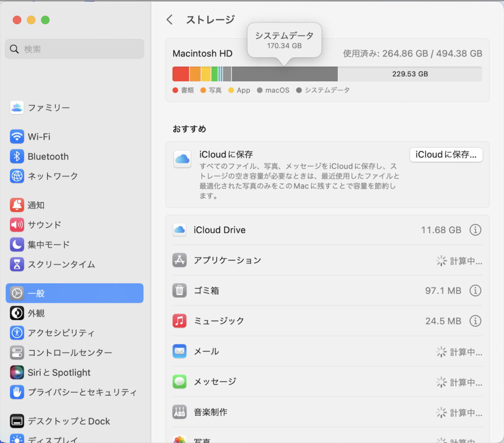Click the メール row title

pos(206,351)
